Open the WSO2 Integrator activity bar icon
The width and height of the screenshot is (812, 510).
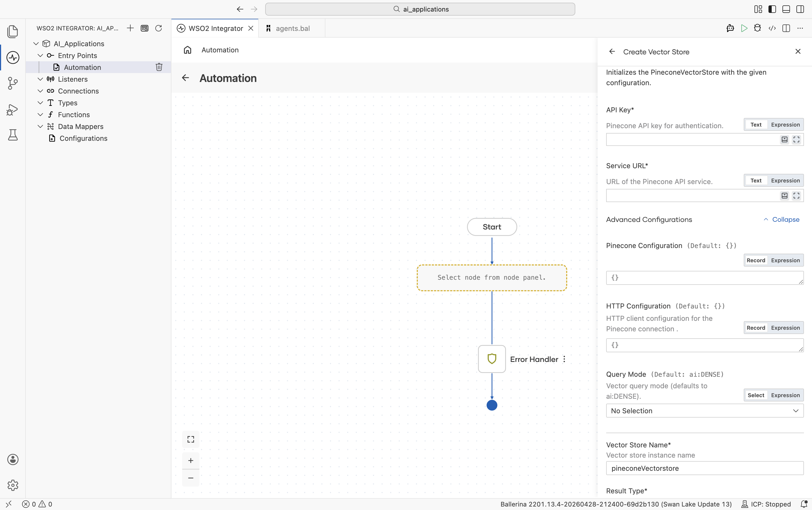[x=13, y=57]
